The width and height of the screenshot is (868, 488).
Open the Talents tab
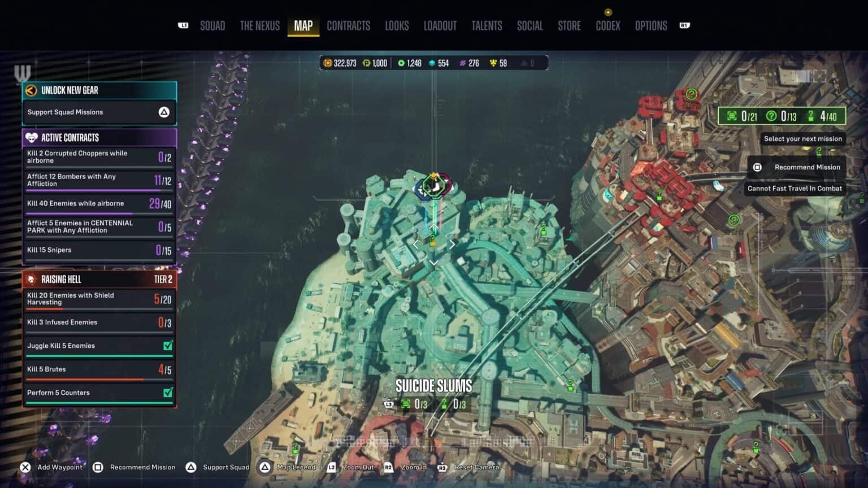(x=487, y=25)
